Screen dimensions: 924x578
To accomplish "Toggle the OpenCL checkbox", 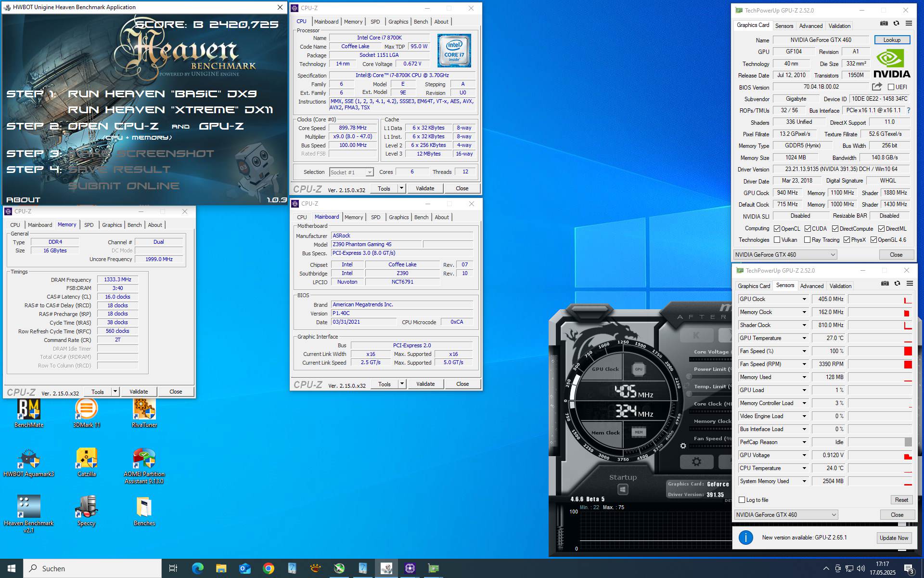I will click(777, 229).
